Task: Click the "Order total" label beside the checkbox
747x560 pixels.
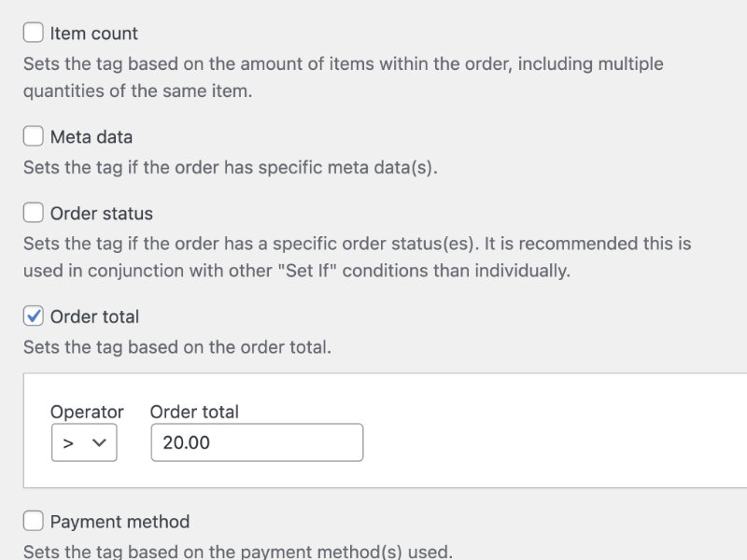Action: click(94, 317)
